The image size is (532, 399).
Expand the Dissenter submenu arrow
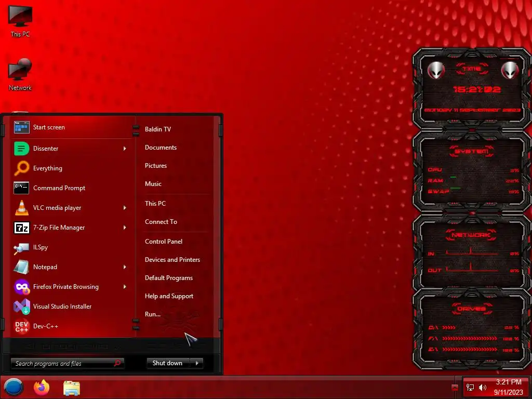point(125,149)
